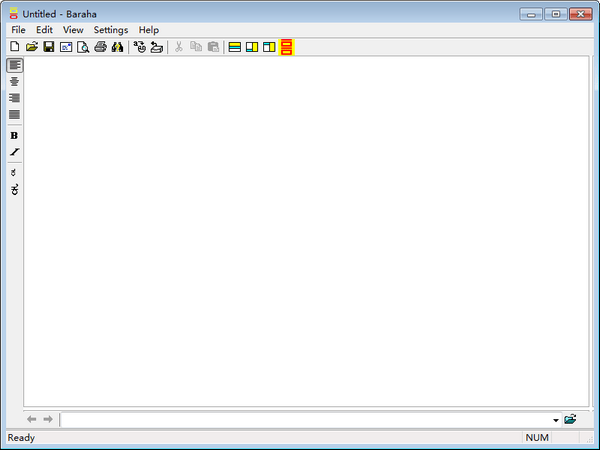This screenshot has height=450, width=600.
Task: Open a file using the toolbar folder icon
Action: 31,47
